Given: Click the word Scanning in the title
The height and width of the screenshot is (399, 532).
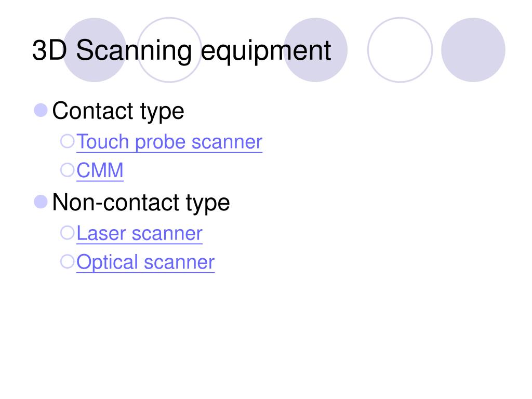Looking at the screenshot, I should [x=134, y=51].
